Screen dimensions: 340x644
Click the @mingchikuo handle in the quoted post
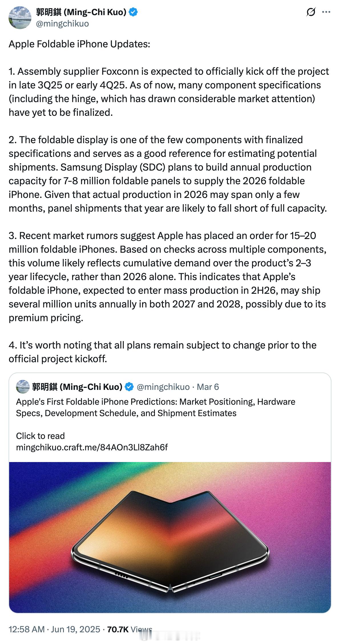tap(163, 387)
